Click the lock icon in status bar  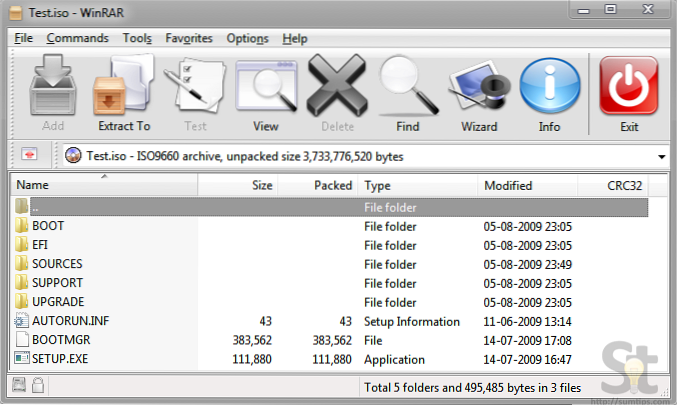(37, 386)
